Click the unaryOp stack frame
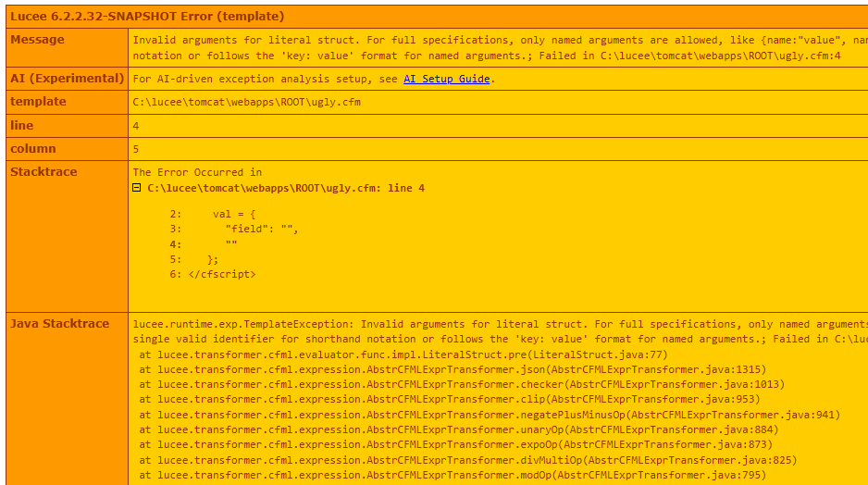The height and width of the screenshot is (485, 868). (459, 429)
